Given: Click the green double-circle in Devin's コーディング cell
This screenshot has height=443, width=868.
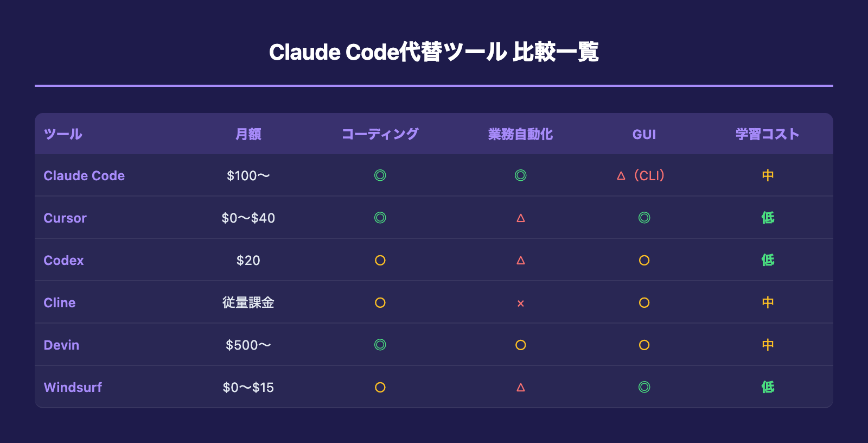Looking at the screenshot, I should (x=380, y=345).
